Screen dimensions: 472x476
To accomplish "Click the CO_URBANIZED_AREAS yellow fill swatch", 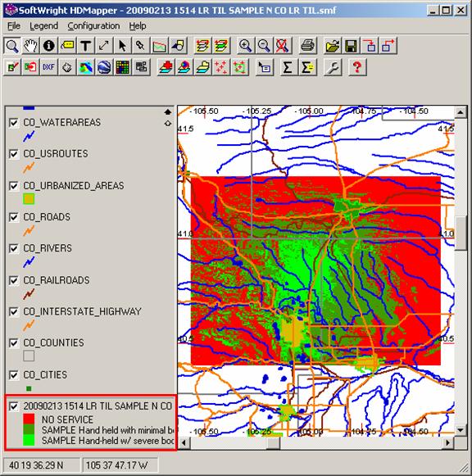I will 29,199.
